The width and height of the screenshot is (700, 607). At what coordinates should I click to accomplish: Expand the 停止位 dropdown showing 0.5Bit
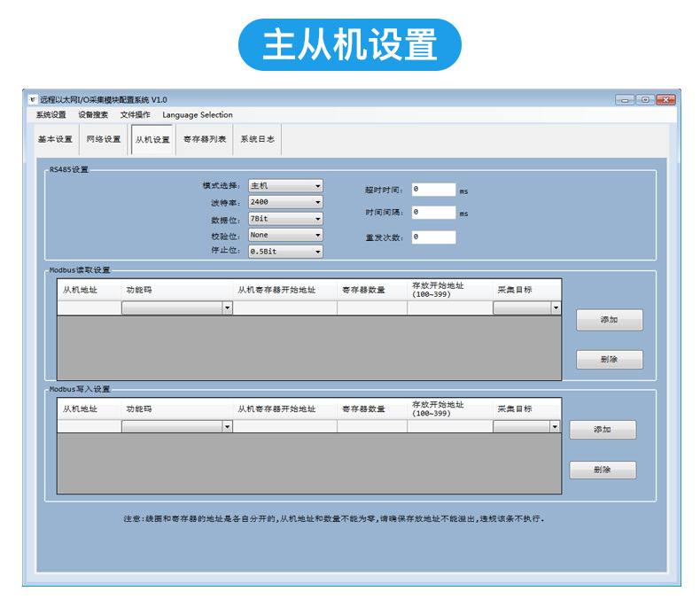click(285, 252)
